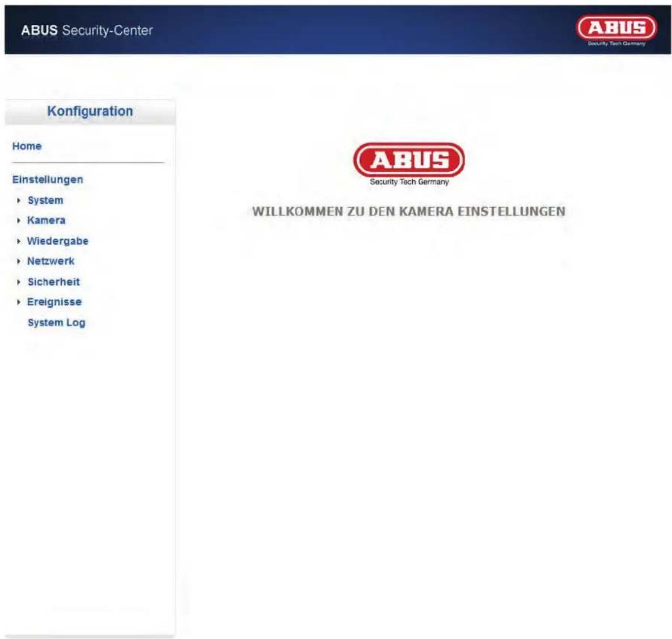Expand the Wiedergabe arrow
672x639 pixels.
click(x=18, y=241)
